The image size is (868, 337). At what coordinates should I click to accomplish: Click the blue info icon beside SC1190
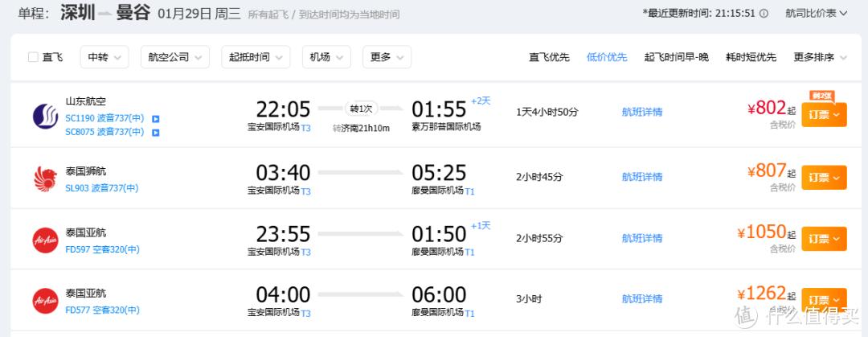[156, 119]
